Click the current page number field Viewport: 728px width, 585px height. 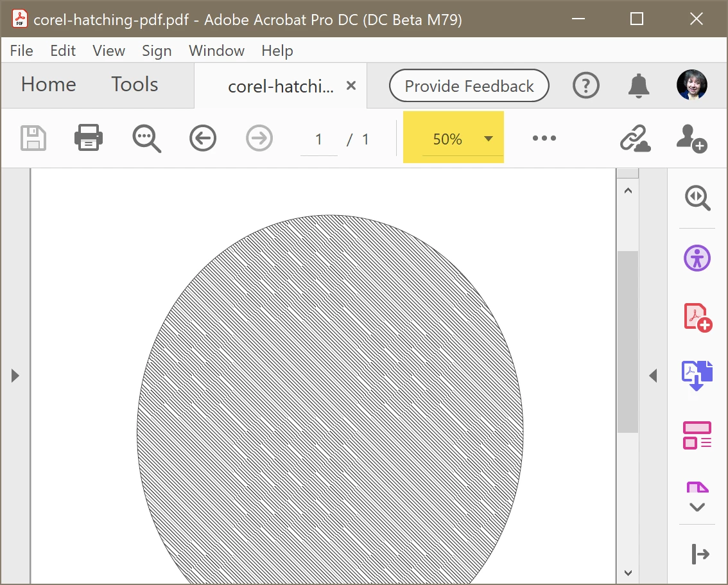[x=319, y=139]
